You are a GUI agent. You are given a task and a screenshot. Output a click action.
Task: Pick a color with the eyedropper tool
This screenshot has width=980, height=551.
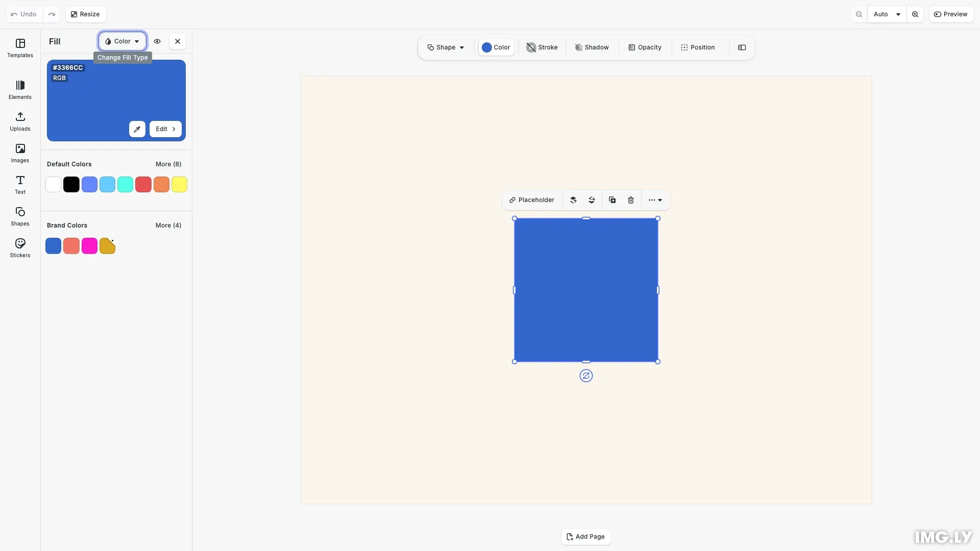(137, 129)
